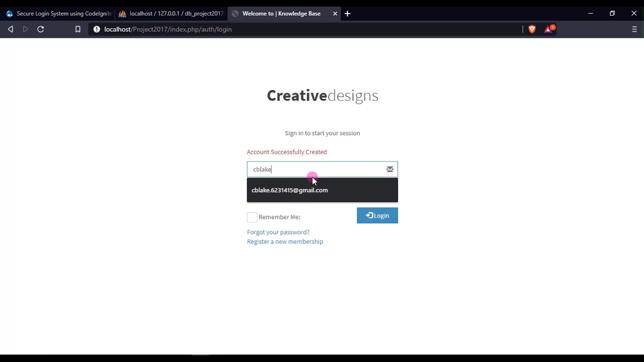Click the Sign in to start your session text
644x362 pixels.
click(x=323, y=133)
